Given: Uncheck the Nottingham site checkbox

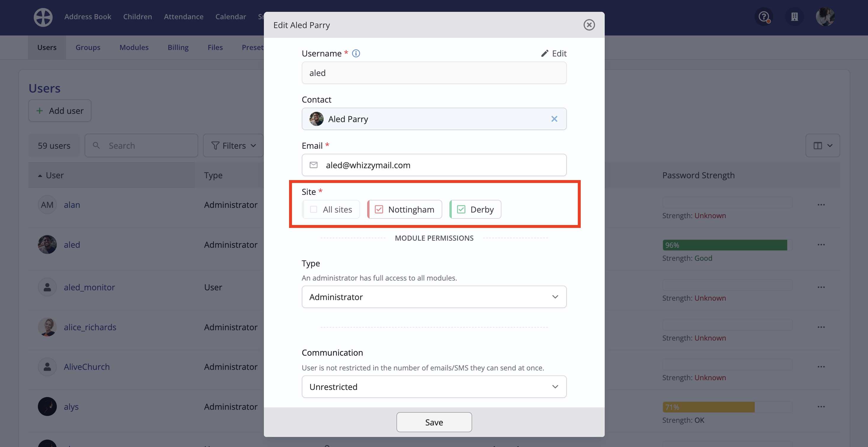Looking at the screenshot, I should point(379,209).
